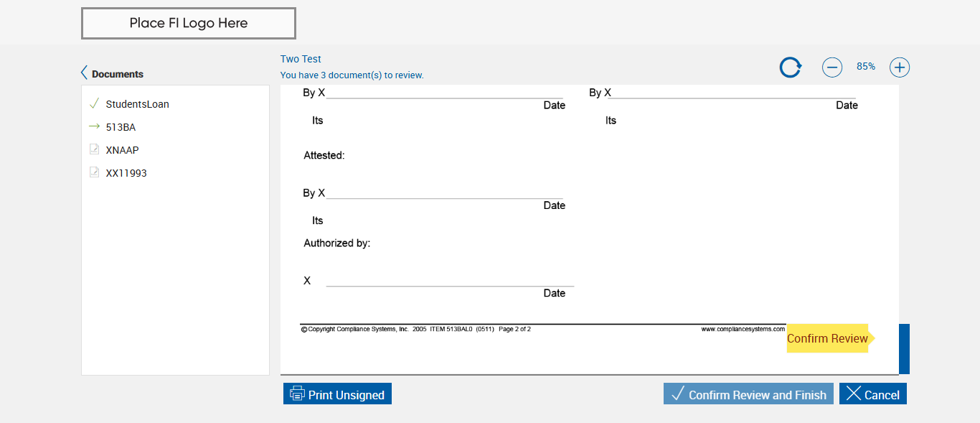Click the Print Unsigned button
The width and height of the screenshot is (980, 423).
pyautogui.click(x=337, y=394)
